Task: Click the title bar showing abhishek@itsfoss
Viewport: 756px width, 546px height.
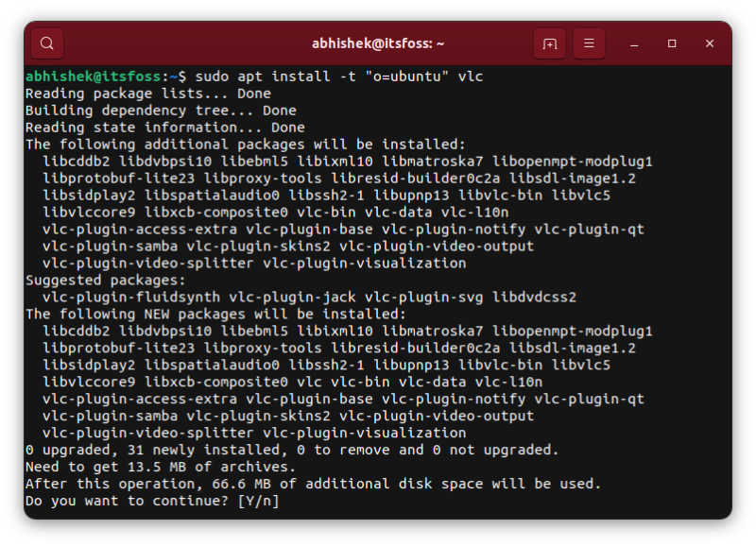Action: click(380, 43)
